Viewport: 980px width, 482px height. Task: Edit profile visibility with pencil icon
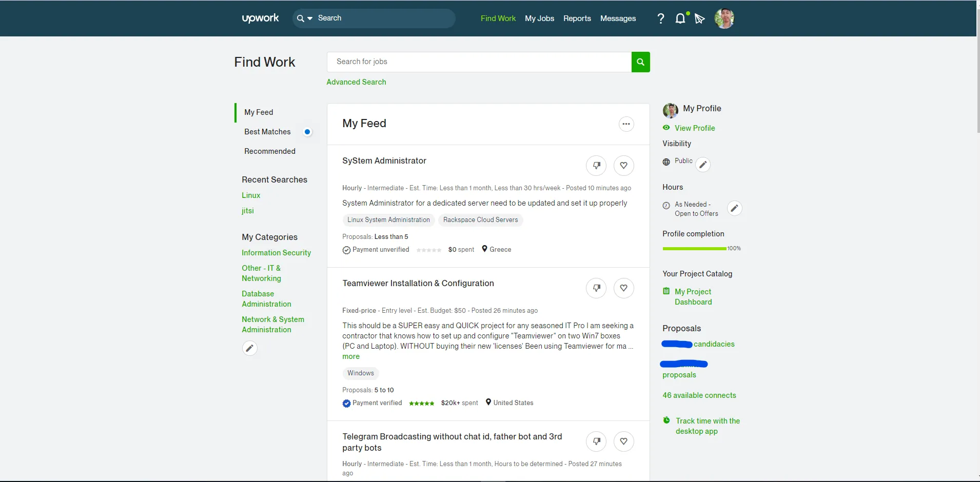[x=703, y=165]
